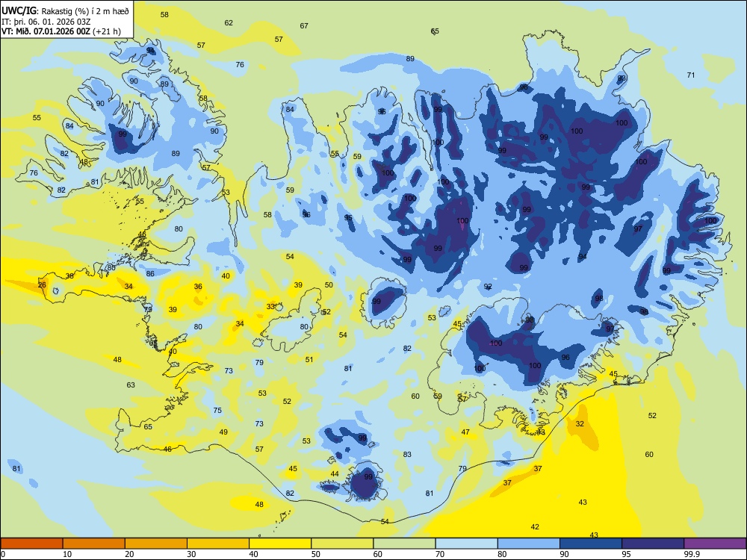The width and height of the screenshot is (747, 560).
Task: Click the navy 95–99.9 legend swatch
Action: click(x=653, y=544)
